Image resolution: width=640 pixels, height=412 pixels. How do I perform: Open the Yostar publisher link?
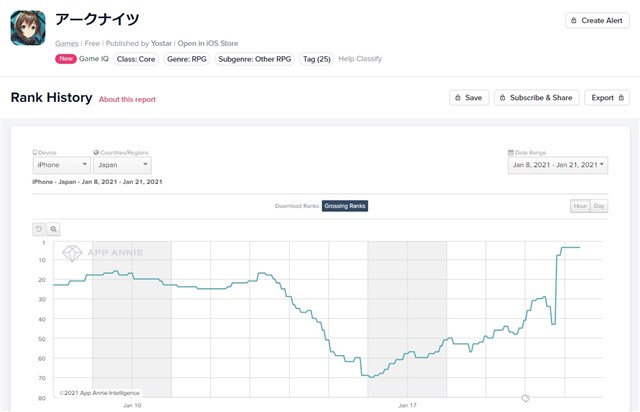[x=161, y=43]
